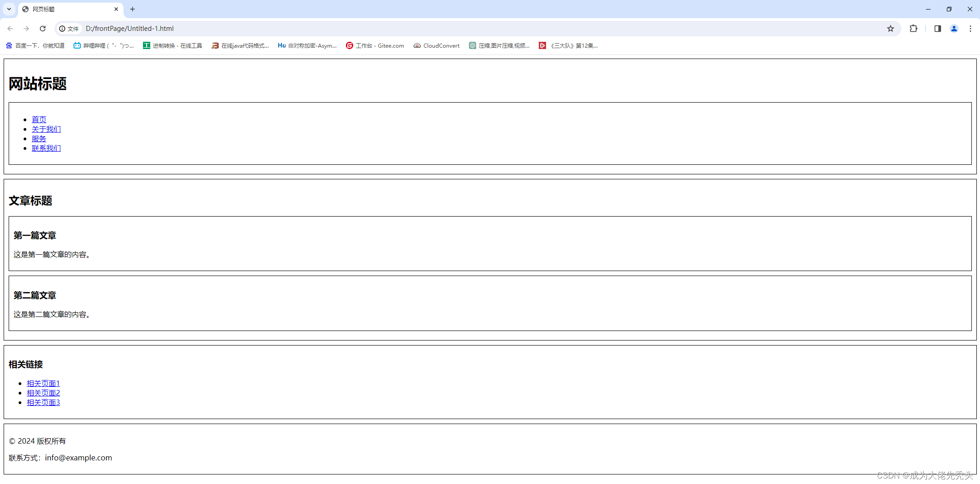
Task: Open the tab search dropdown arrow
Action: [x=9, y=9]
